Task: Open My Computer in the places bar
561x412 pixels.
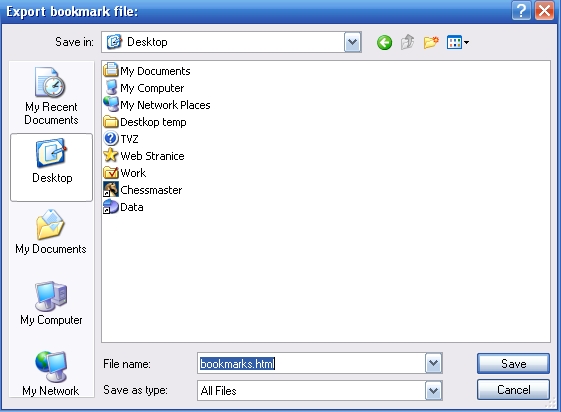Action: (51, 304)
